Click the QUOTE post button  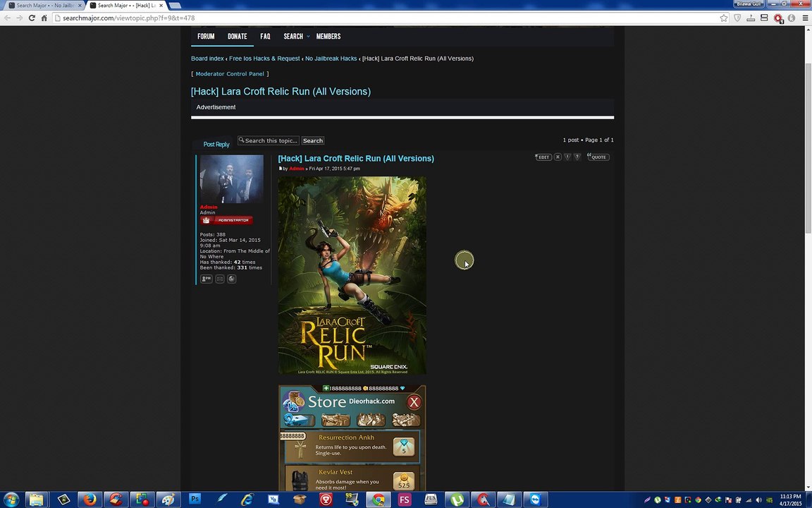[598, 157]
